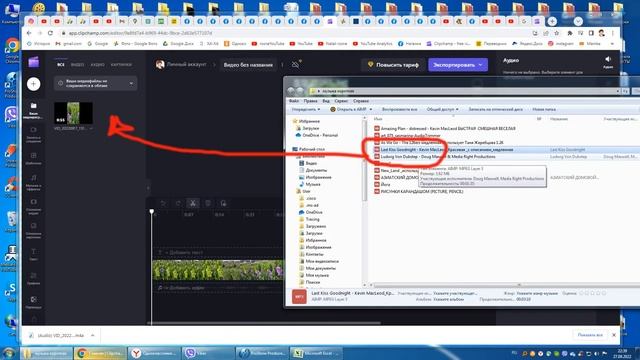Click the timeline playhead marker
640x360 pixels.
[x=152, y=212]
